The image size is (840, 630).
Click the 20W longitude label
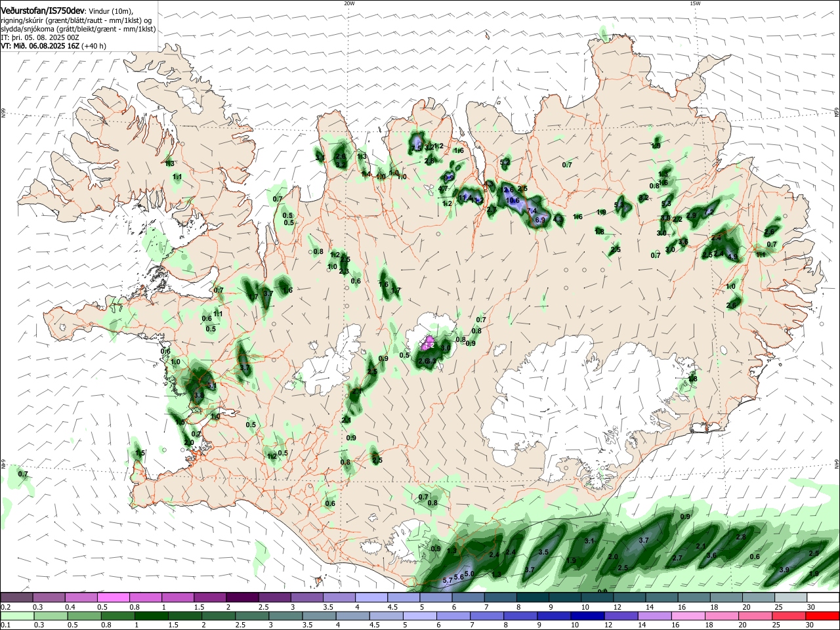coord(349,3)
